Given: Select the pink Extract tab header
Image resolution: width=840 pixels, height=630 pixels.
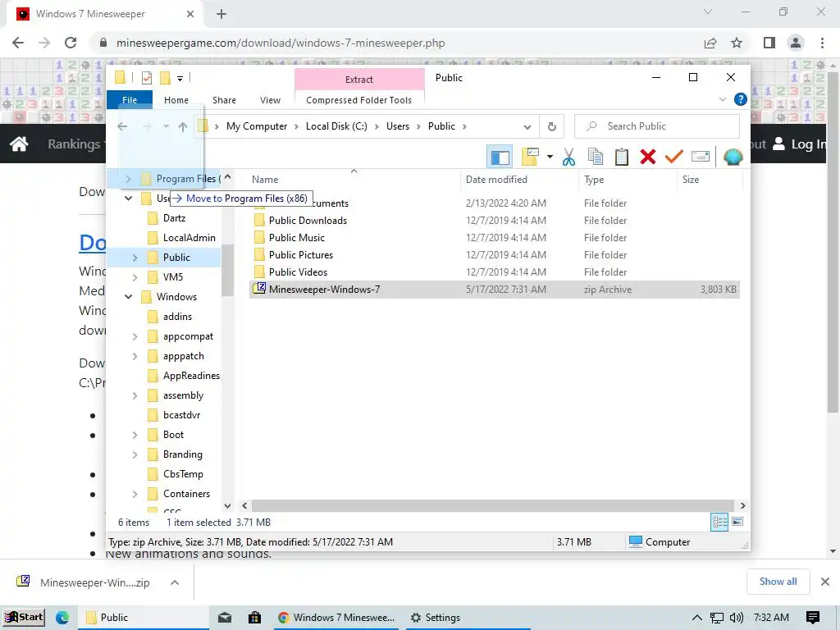Looking at the screenshot, I should coord(359,80).
